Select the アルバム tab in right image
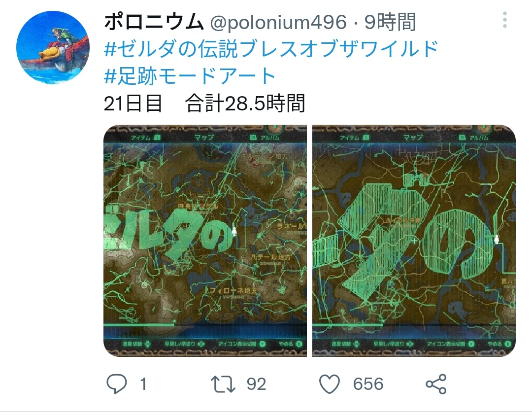This screenshot has width=532, height=419. 475,138
